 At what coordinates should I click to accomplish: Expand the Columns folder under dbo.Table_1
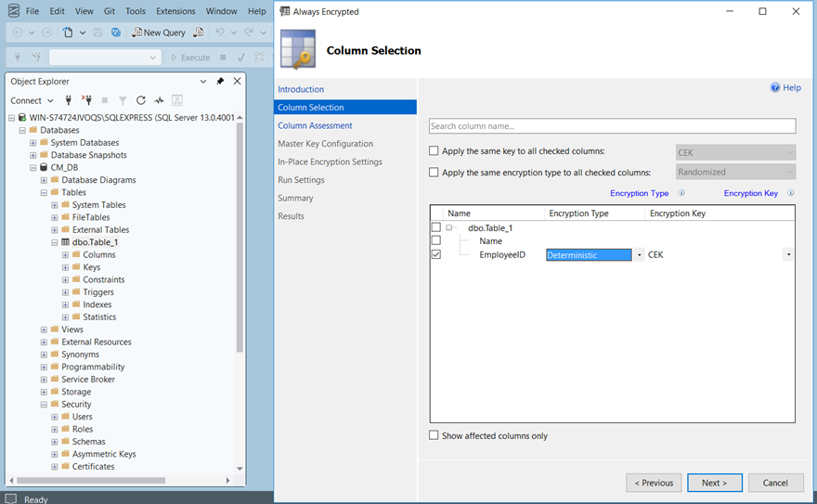[65, 255]
